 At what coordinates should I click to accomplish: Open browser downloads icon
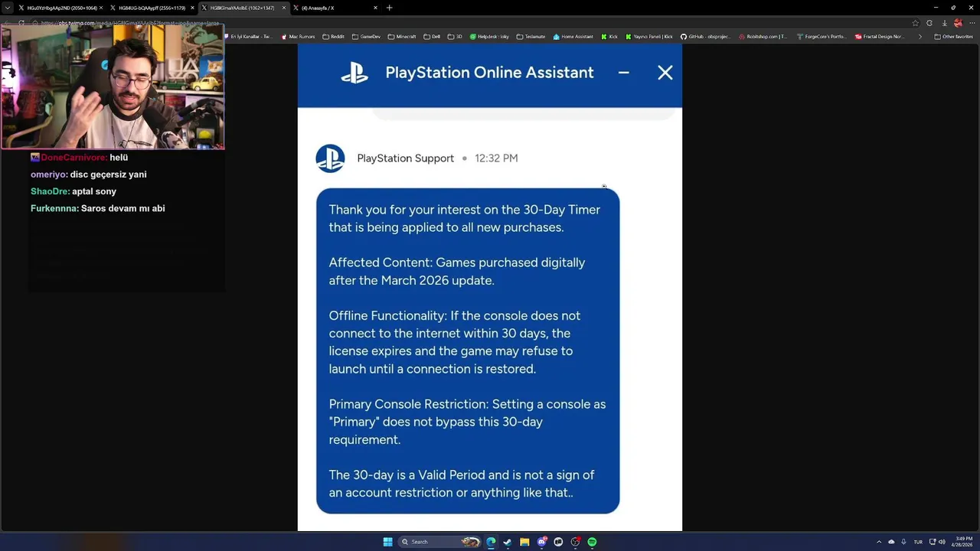(945, 23)
